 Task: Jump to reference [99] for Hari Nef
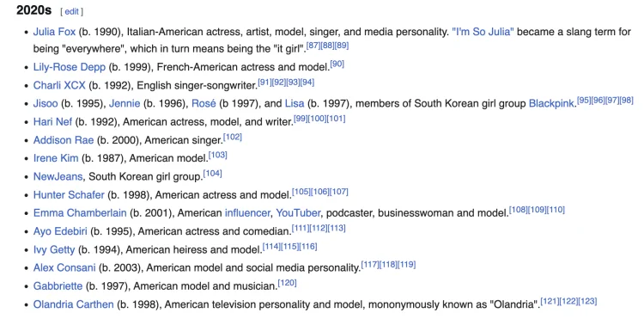pyautogui.click(x=301, y=119)
